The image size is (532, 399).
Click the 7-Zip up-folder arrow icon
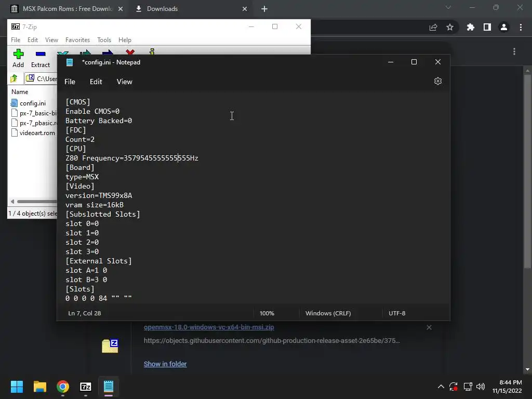click(x=14, y=79)
